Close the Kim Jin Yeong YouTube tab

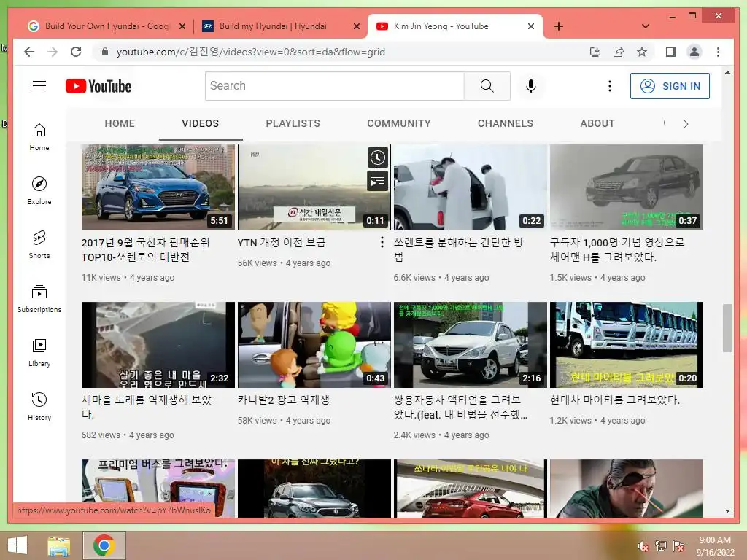click(x=531, y=26)
